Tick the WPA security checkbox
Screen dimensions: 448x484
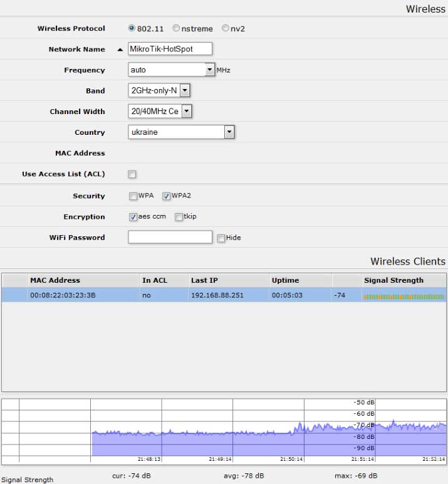click(x=133, y=196)
